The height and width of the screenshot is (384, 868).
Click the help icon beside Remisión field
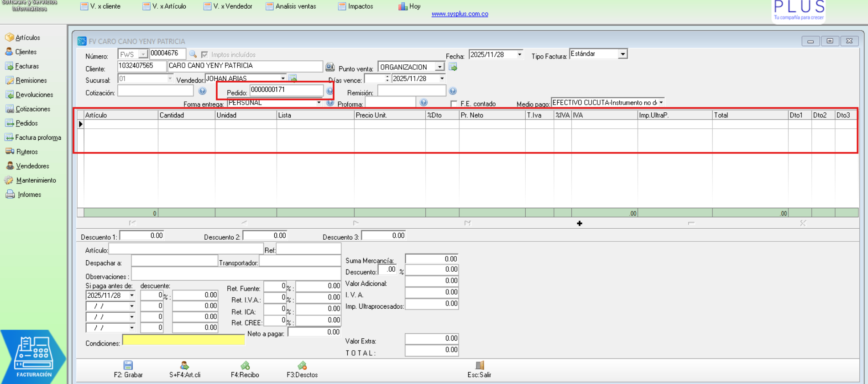(453, 91)
